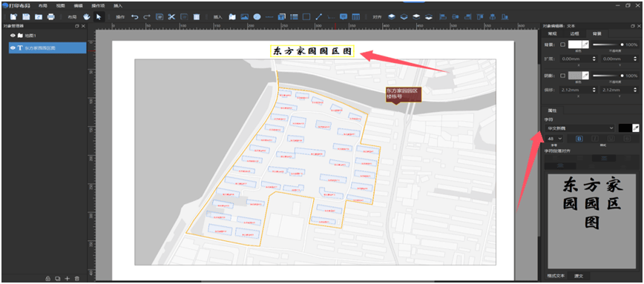644x284 pixels.
Task: Toggle underline U style button
Action: (x=611, y=139)
